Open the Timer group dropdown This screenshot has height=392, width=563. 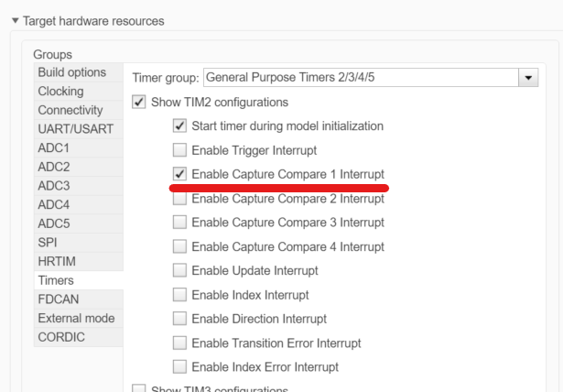[528, 77]
